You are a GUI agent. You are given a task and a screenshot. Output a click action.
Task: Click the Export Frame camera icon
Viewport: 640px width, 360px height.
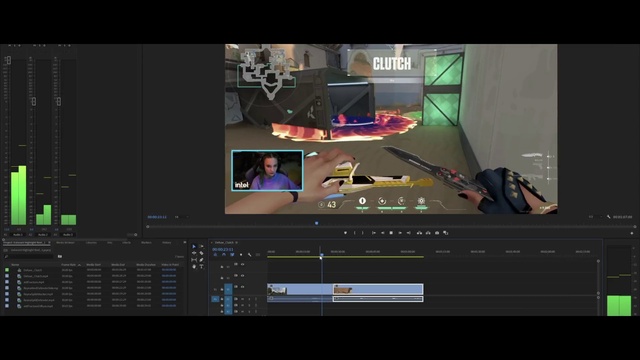pyautogui.click(x=437, y=233)
